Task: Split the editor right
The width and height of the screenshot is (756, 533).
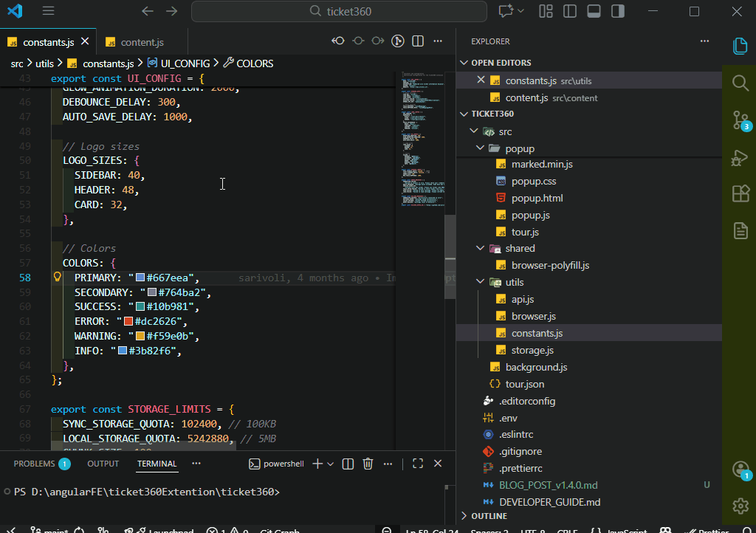Action: point(418,41)
